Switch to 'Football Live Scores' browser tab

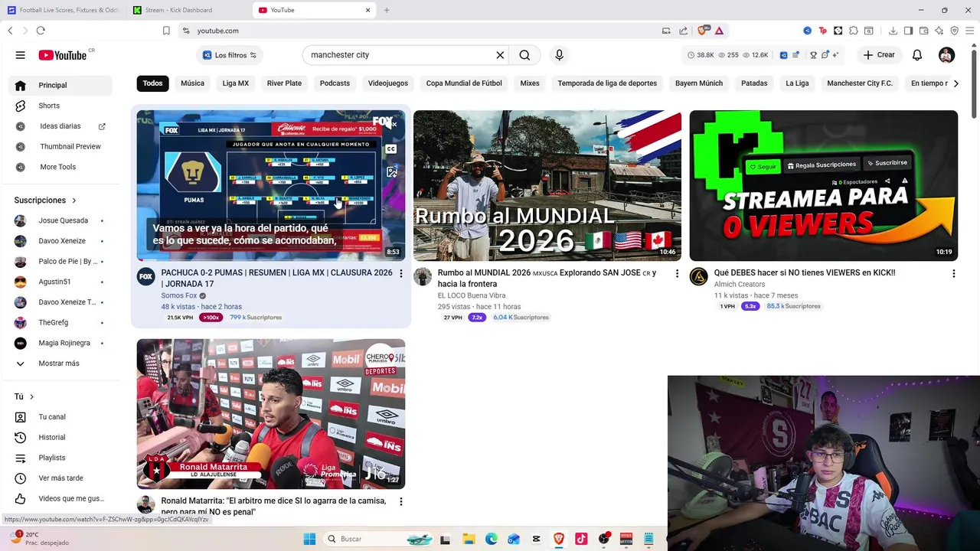pyautogui.click(x=63, y=10)
